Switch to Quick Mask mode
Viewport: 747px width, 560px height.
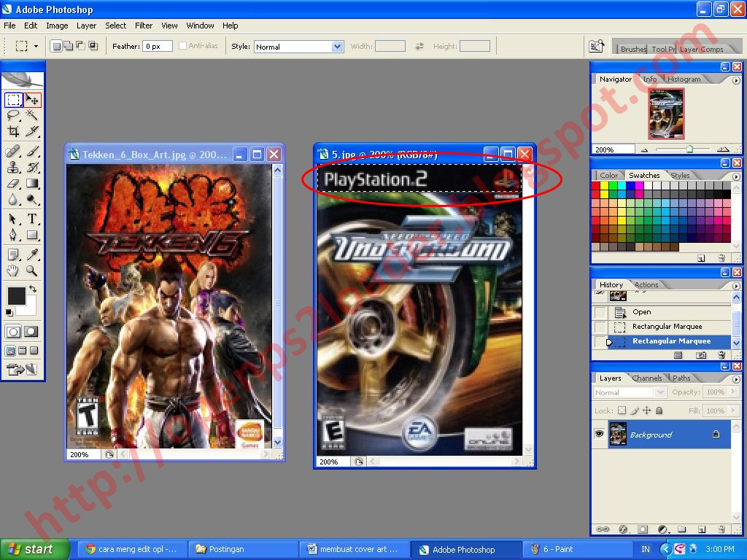[31, 332]
